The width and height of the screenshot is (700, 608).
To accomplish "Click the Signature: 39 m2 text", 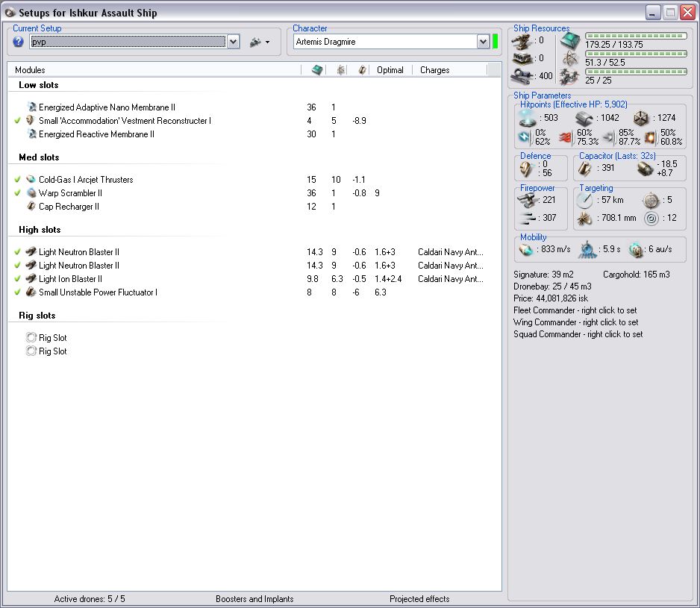I will pos(543,275).
